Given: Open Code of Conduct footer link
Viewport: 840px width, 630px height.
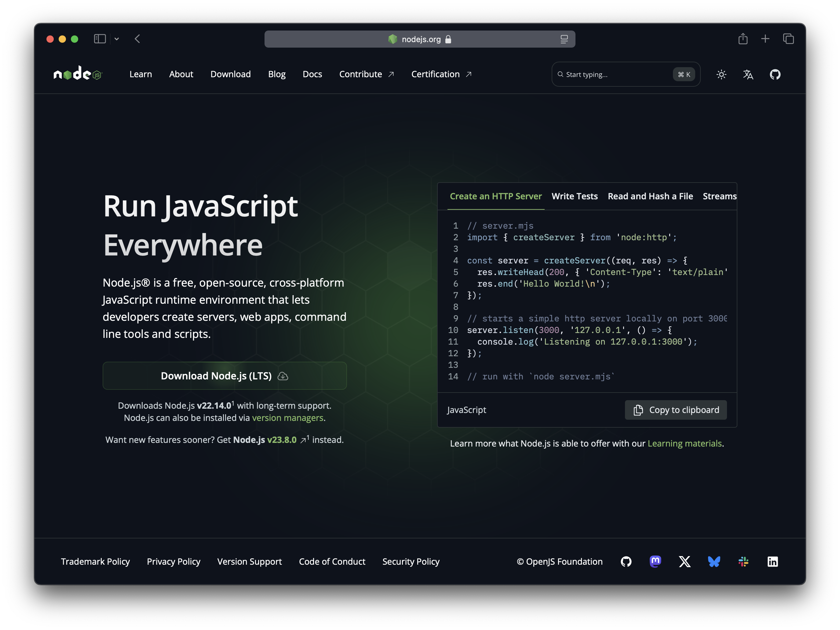Looking at the screenshot, I should (332, 561).
